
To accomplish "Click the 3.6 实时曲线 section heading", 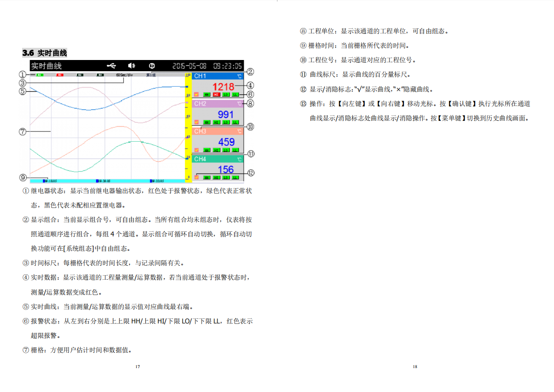I will (x=45, y=53).
